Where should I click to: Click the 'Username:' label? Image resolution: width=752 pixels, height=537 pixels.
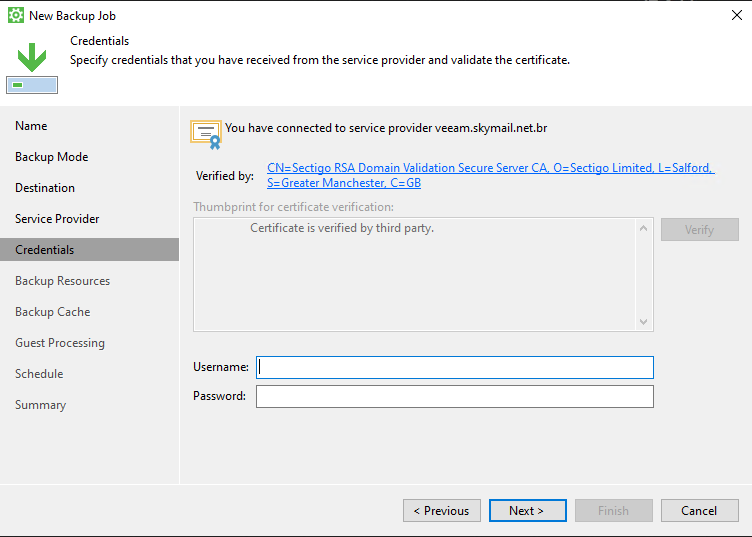pyautogui.click(x=221, y=367)
